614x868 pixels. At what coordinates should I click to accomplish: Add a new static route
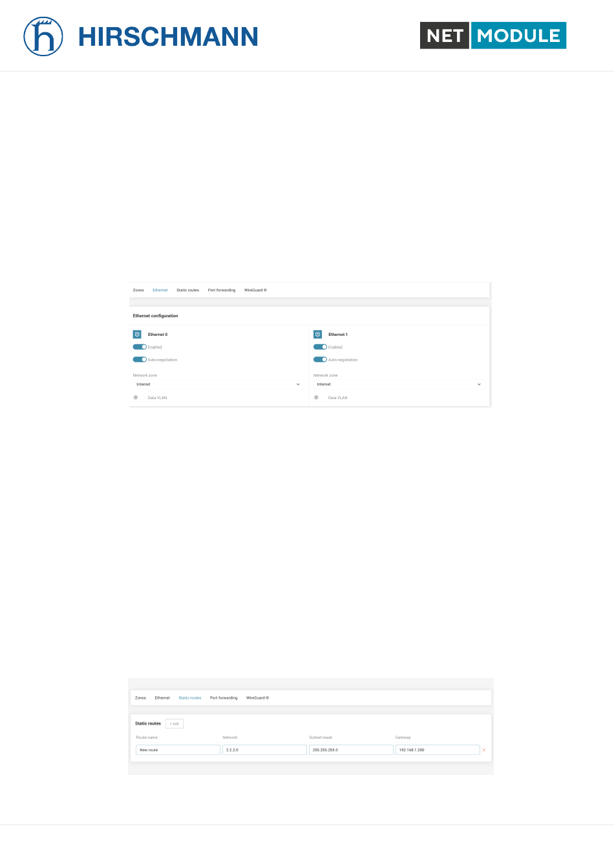click(175, 723)
